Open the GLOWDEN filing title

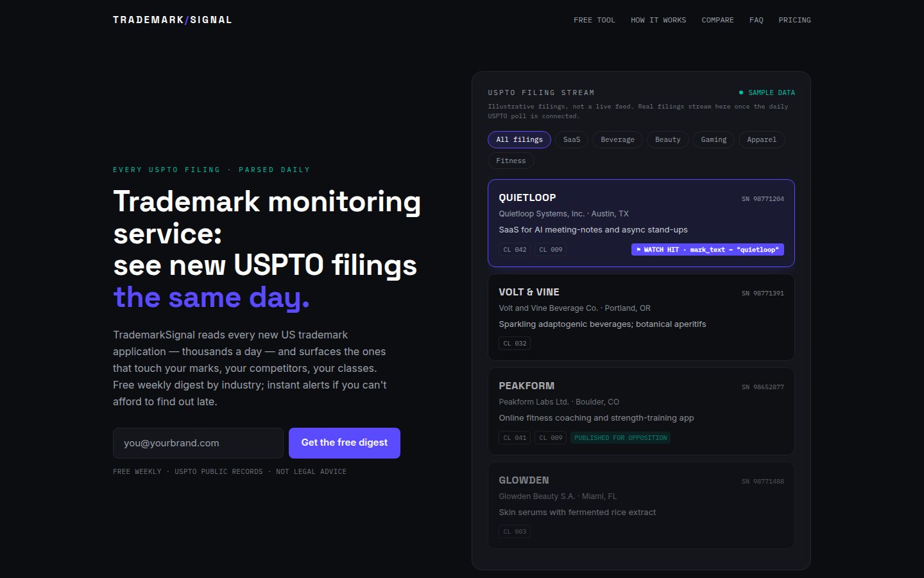coord(524,480)
